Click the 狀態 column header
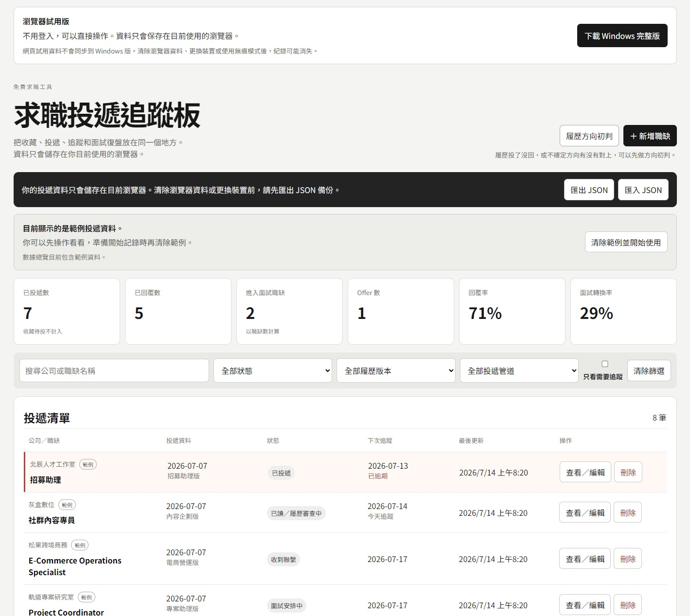 [x=273, y=440]
